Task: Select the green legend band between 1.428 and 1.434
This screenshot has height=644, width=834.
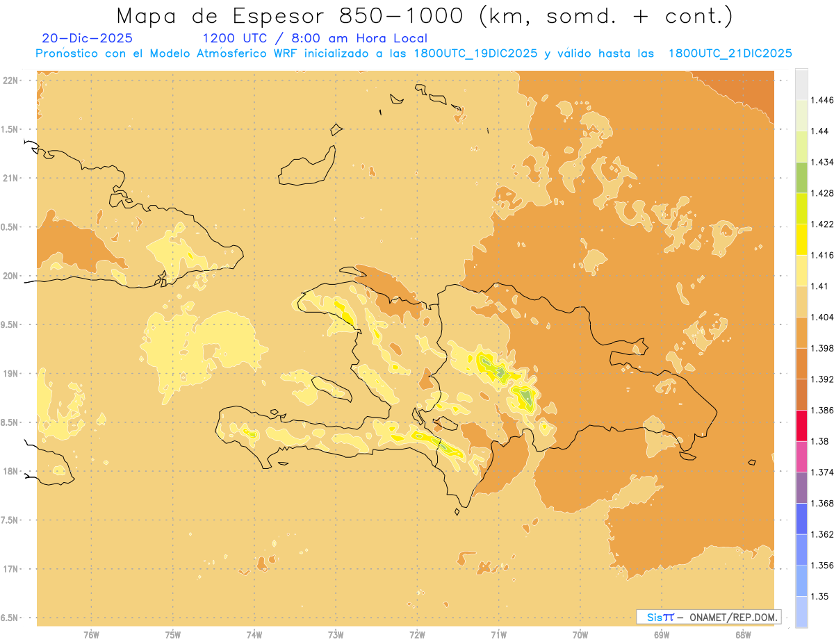Action: click(x=801, y=177)
